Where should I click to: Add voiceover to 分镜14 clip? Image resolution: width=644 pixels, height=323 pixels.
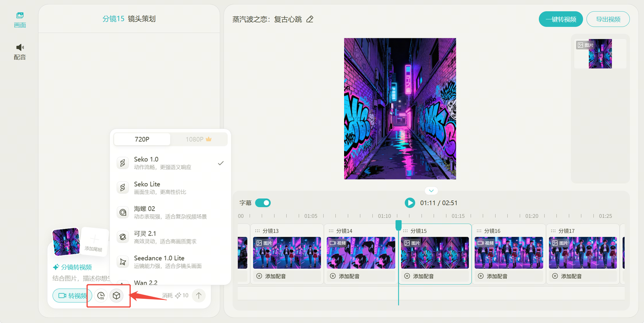click(346, 276)
